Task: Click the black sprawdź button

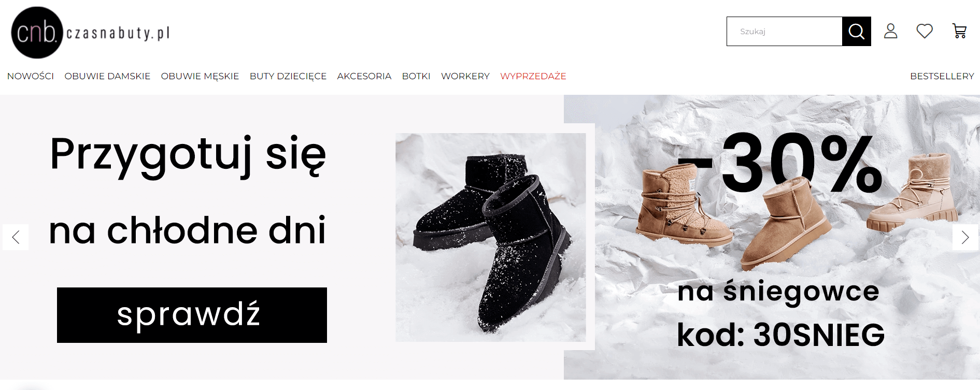Action: [x=192, y=315]
